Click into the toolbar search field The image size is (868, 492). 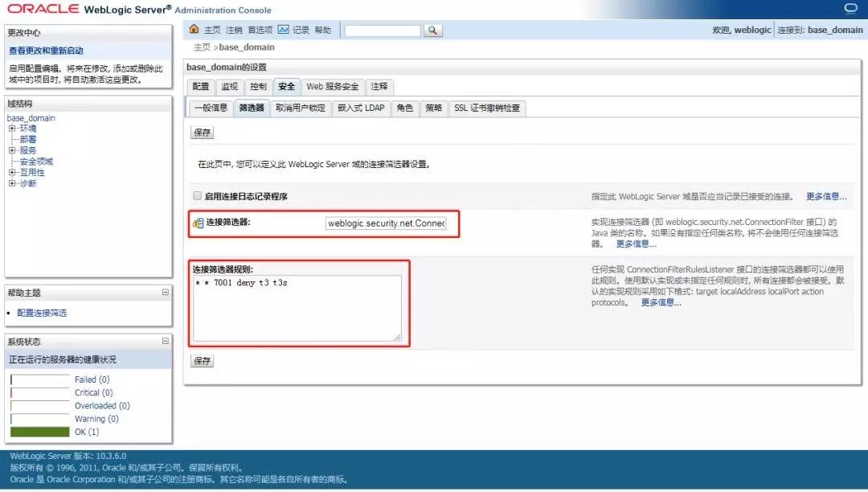click(383, 31)
